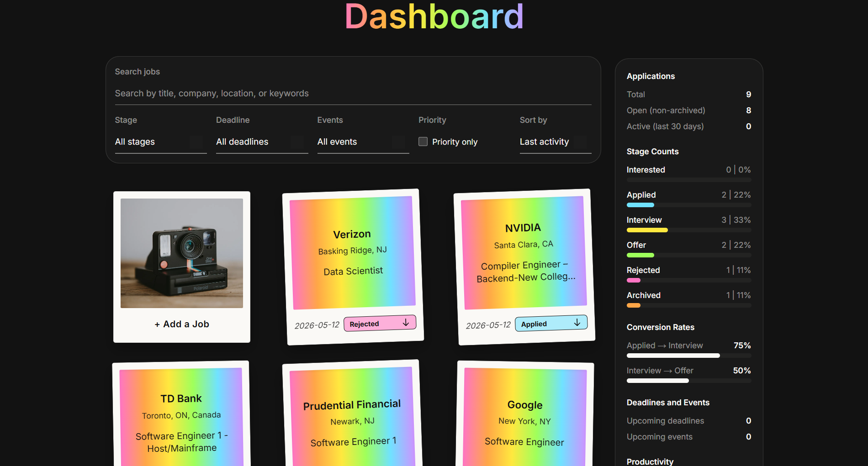The width and height of the screenshot is (868, 466).
Task: Open the All events filter dropdown
Action: 363,142
